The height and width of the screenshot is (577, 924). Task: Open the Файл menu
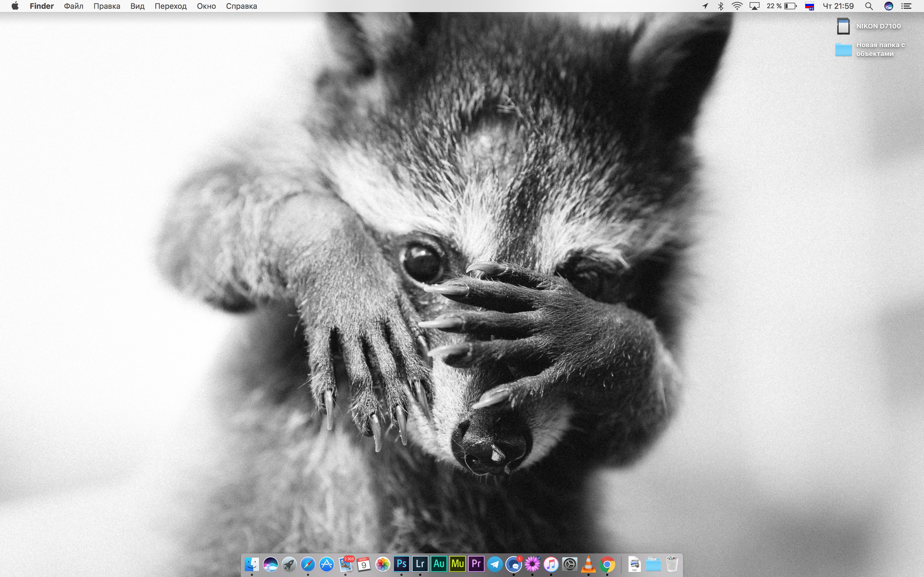coord(73,6)
